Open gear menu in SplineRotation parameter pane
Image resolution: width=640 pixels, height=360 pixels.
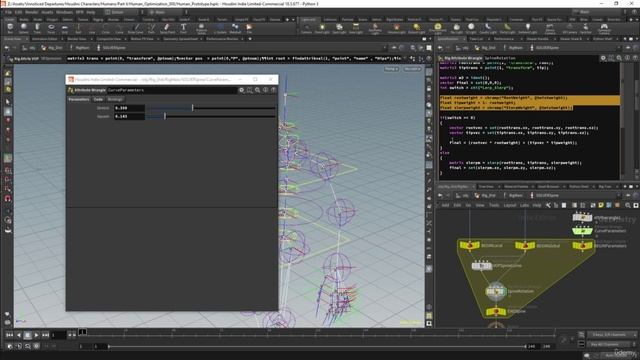click(603, 58)
